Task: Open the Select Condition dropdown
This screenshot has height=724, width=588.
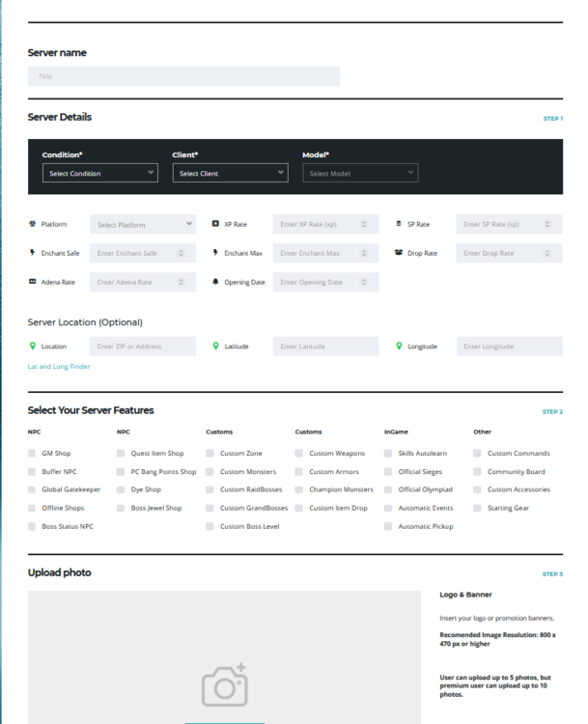Action: [x=99, y=173]
